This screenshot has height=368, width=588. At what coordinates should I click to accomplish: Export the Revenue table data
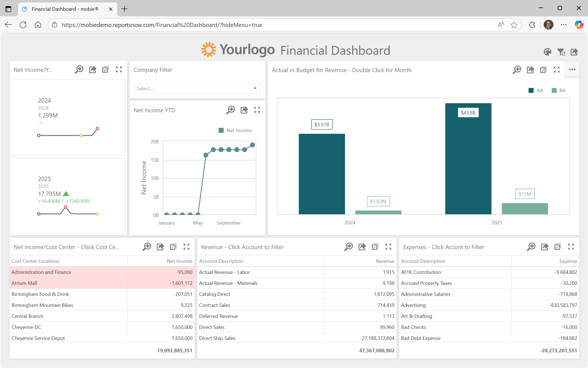click(x=362, y=247)
